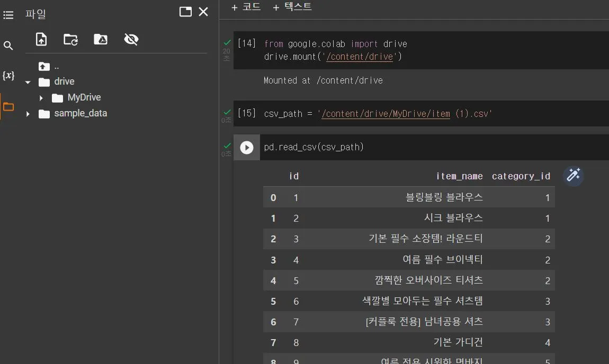Select the 블링블링 블라우스 cell

pos(444,197)
